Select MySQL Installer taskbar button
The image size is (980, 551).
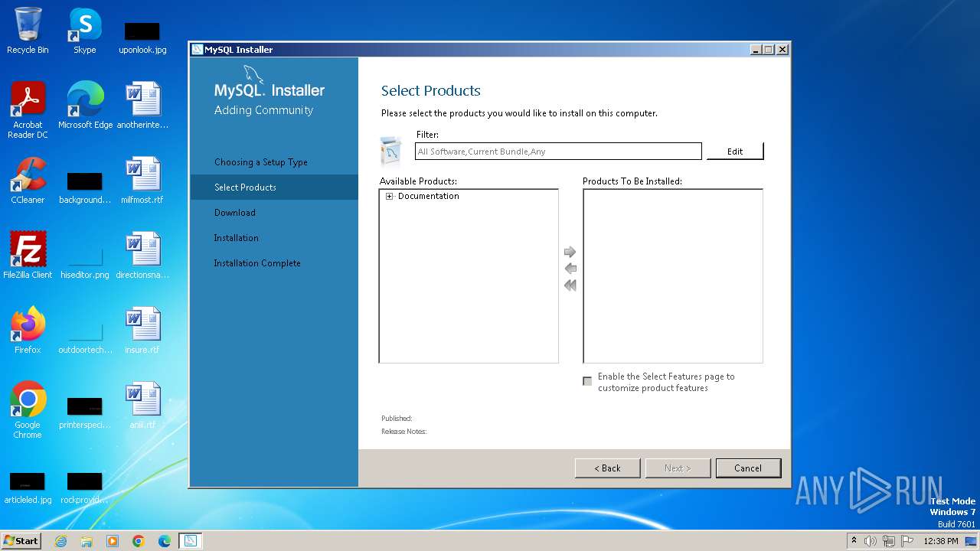191,541
